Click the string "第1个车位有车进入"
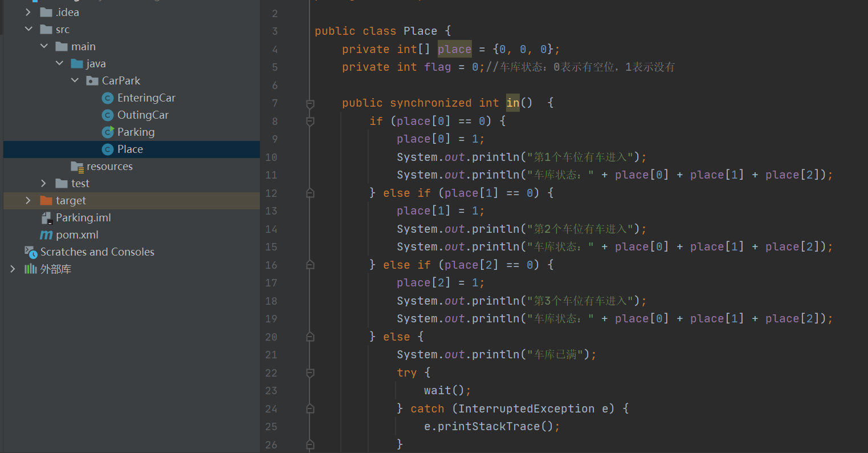The width and height of the screenshot is (868, 453). 580,157
